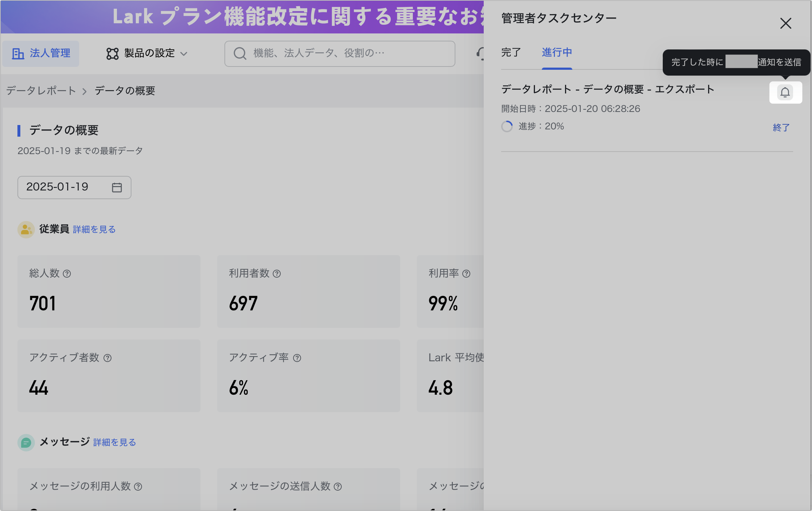Click help icon next to 総人数
812x511 pixels.
point(67,274)
